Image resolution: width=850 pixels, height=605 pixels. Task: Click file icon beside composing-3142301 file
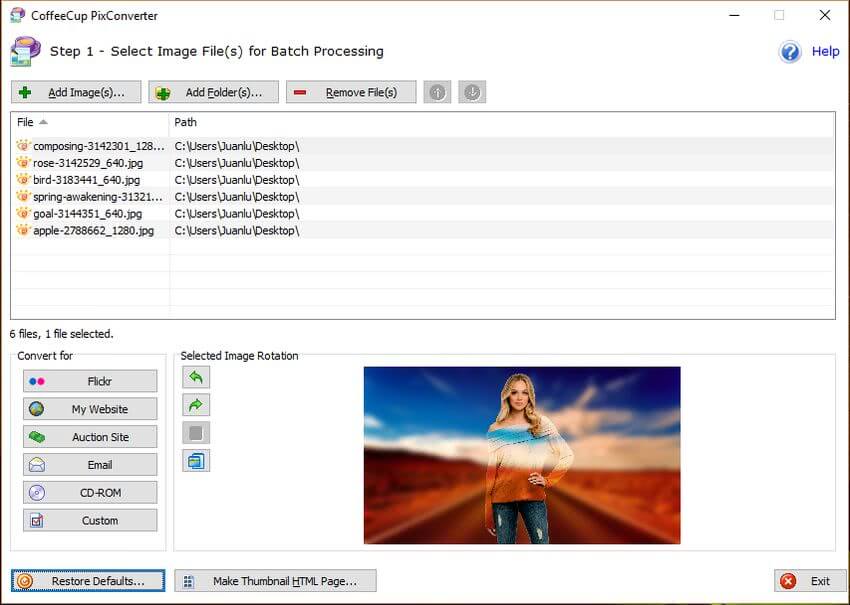pos(23,145)
